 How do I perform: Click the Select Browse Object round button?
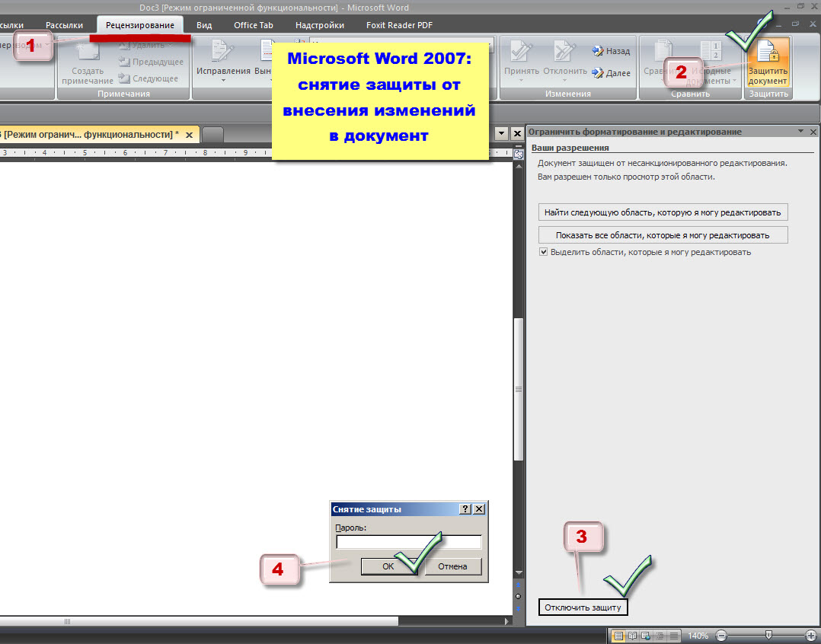(519, 596)
